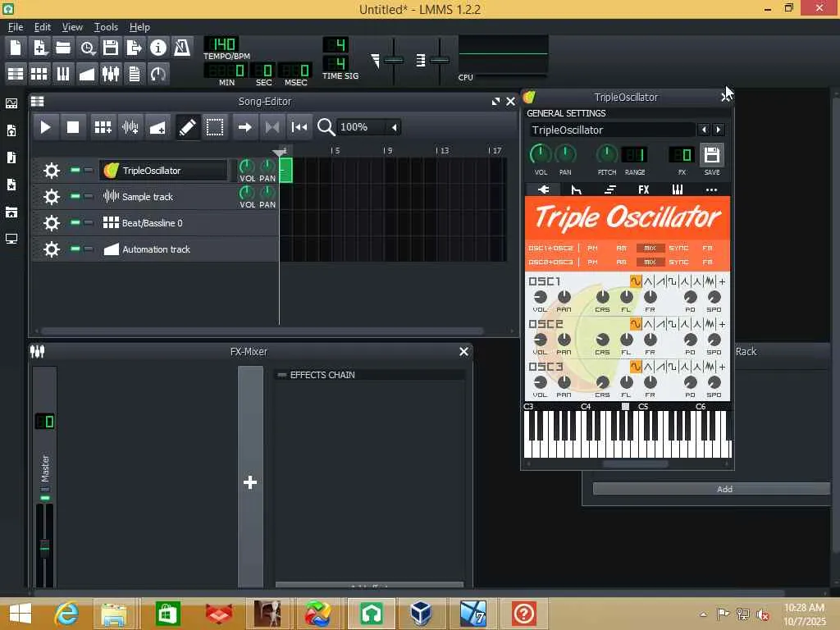The height and width of the screenshot is (630, 840).
Task: Open the Tools menu
Action: click(x=106, y=27)
